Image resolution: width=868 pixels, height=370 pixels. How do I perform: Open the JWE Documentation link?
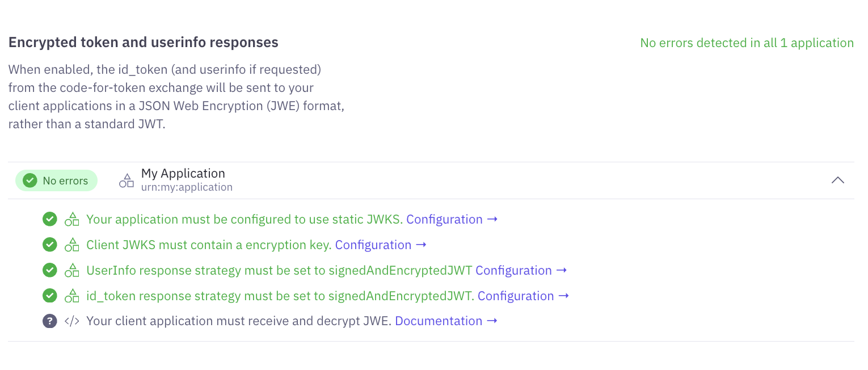coord(439,321)
